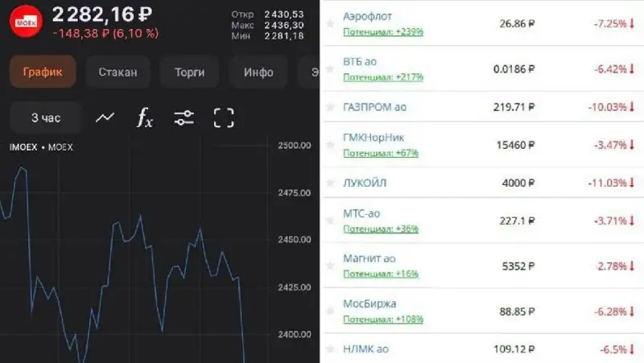Star the Магнит ао row
Image resolution: width=644 pixels, height=363 pixels.
click(330, 266)
